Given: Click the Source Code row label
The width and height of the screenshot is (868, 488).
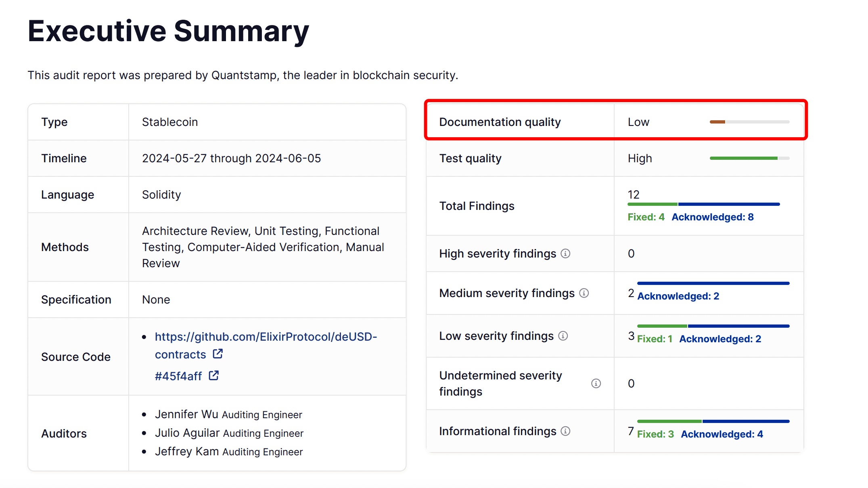Looking at the screenshot, I should pyautogui.click(x=76, y=357).
